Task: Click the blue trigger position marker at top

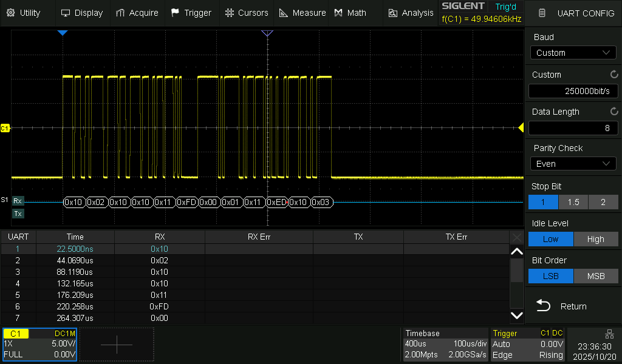Action: pos(62,33)
